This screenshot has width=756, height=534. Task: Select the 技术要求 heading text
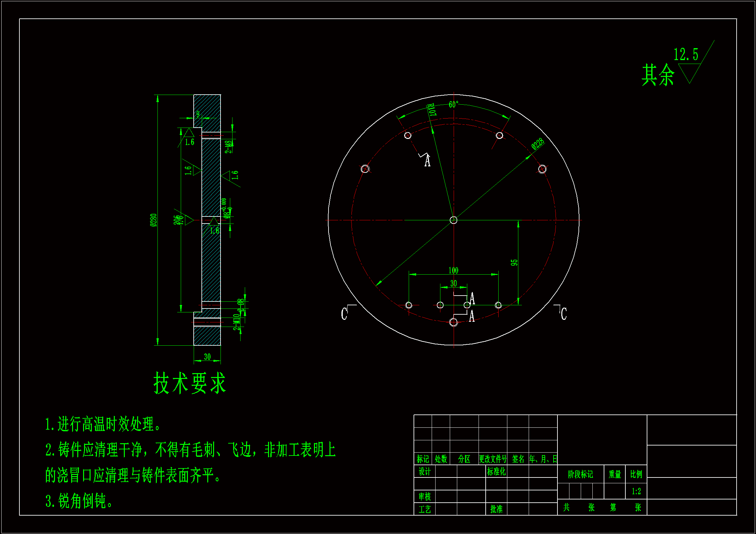190,383
